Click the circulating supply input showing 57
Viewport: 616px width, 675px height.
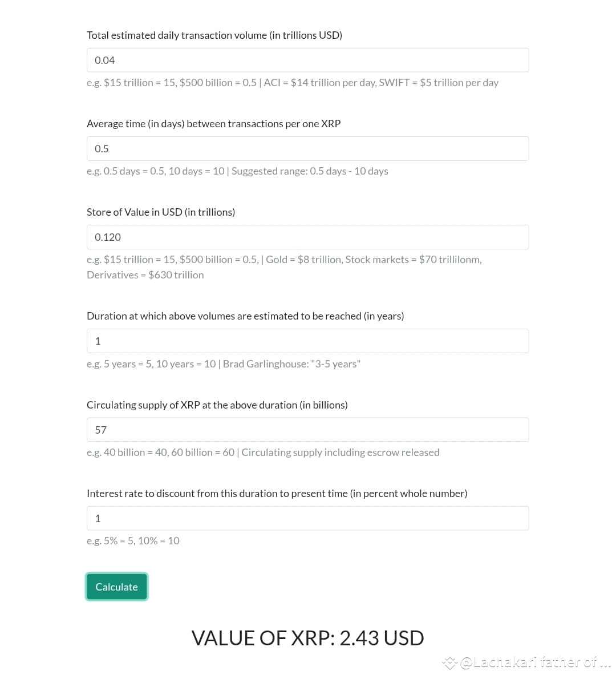coord(308,429)
